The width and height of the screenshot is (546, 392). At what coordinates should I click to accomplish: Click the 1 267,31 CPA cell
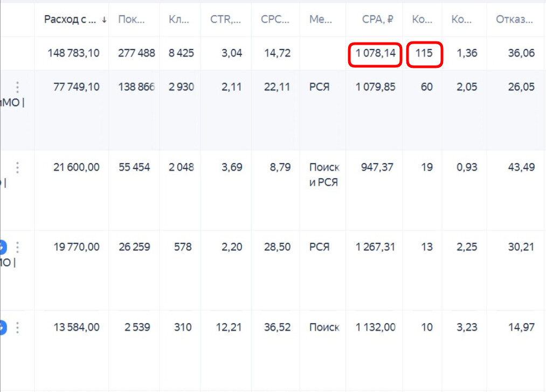(375, 247)
